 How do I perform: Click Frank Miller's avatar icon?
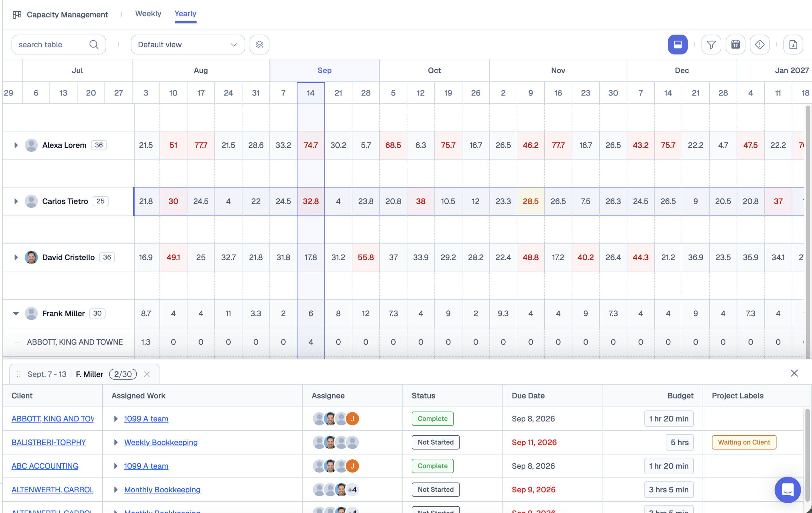[x=31, y=313]
